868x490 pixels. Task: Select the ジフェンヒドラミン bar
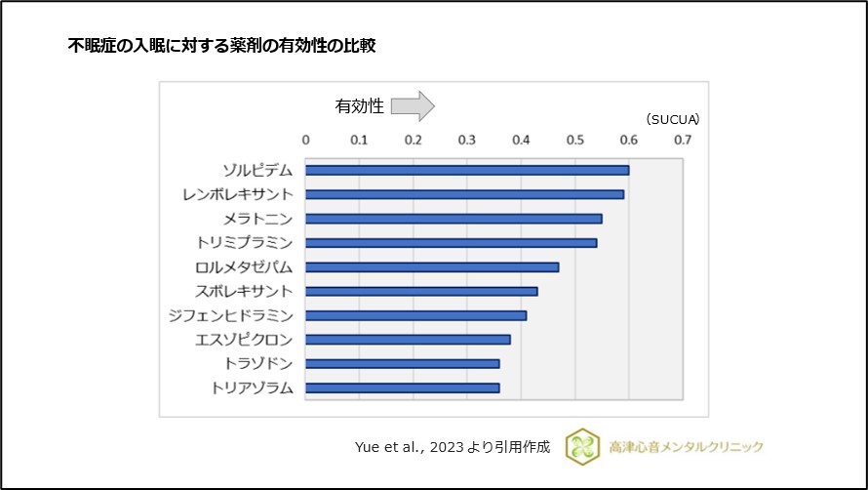click(416, 315)
